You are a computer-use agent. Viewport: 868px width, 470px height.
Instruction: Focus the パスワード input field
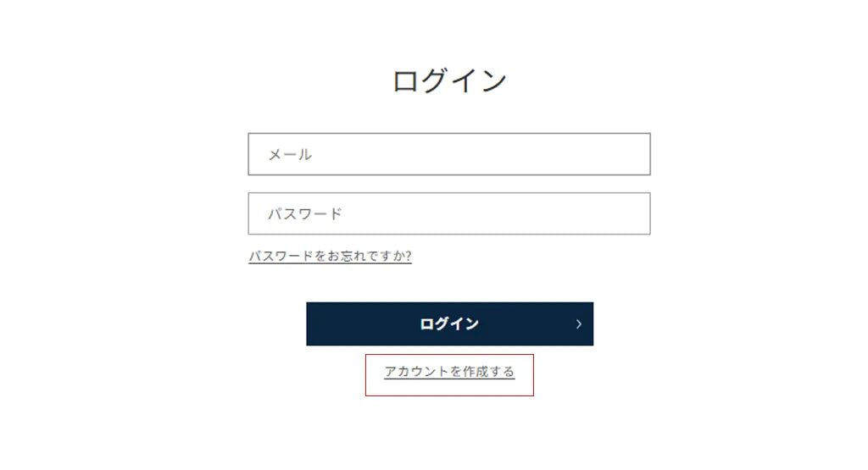[448, 213]
